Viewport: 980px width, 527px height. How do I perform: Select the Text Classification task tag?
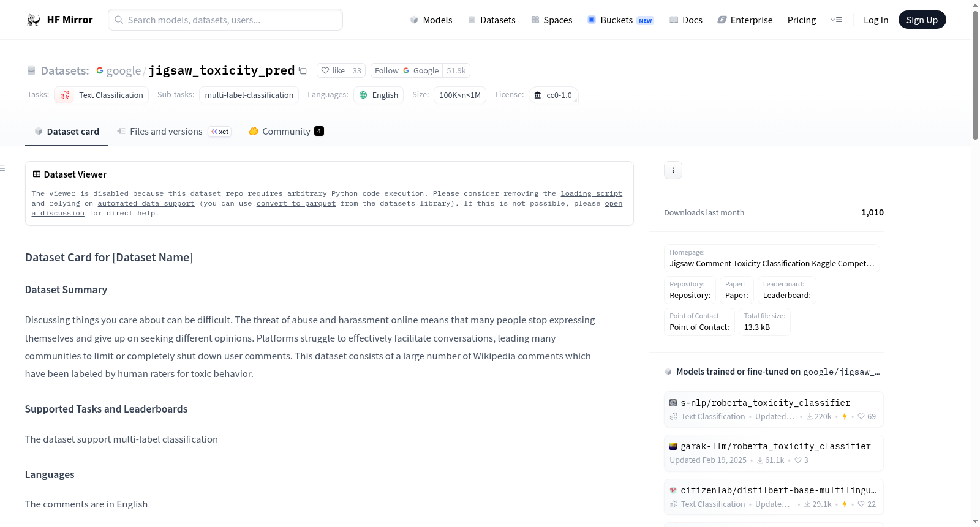[101, 95]
